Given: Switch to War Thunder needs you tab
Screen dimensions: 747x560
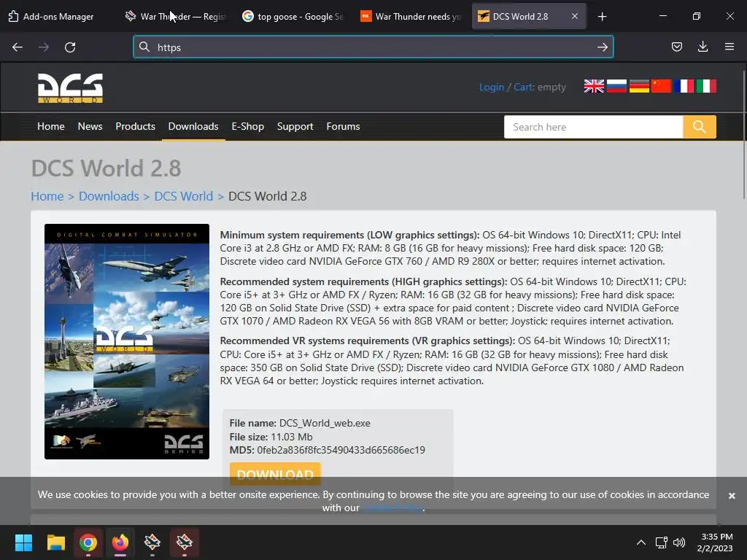Looking at the screenshot, I should 410,16.
